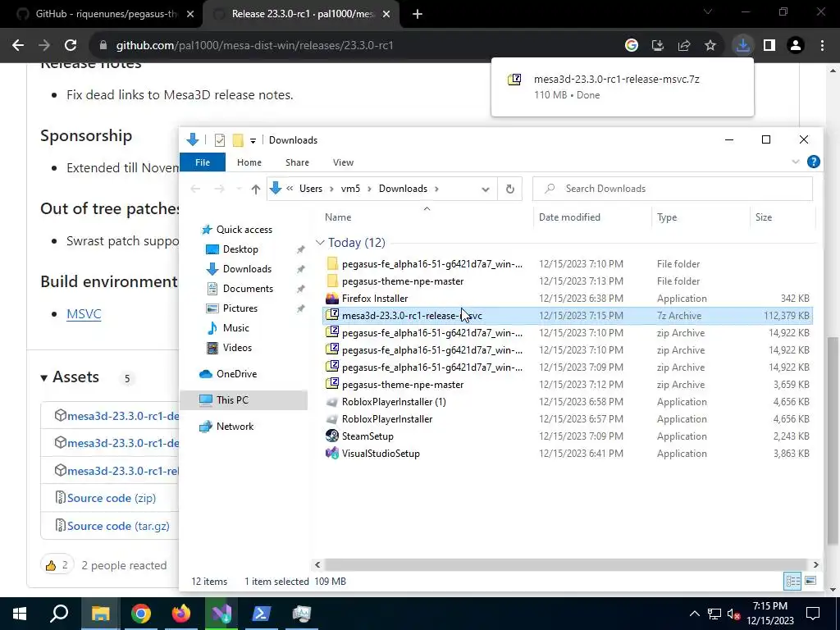Viewport: 840px width, 630px height.
Task: Toggle Chrome side panel icon
Action: (769, 46)
